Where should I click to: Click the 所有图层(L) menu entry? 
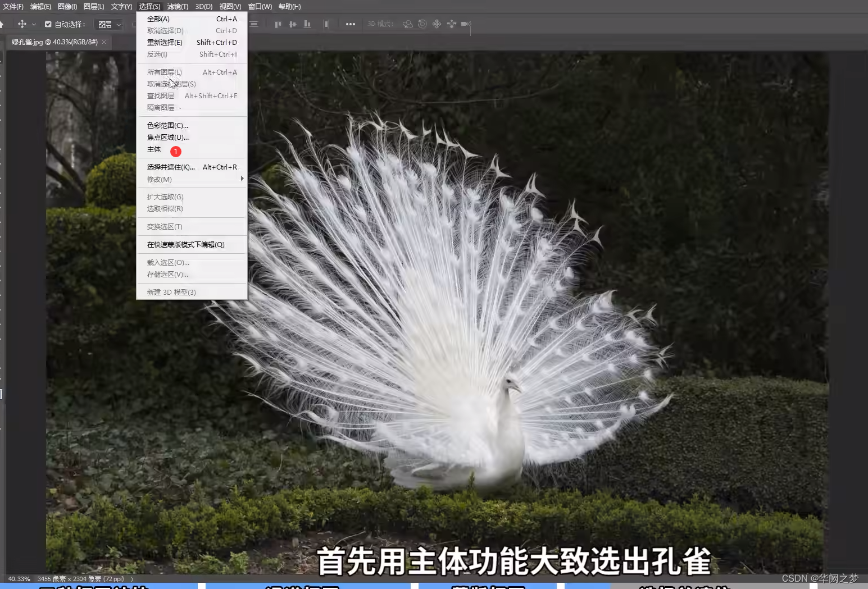click(x=192, y=72)
